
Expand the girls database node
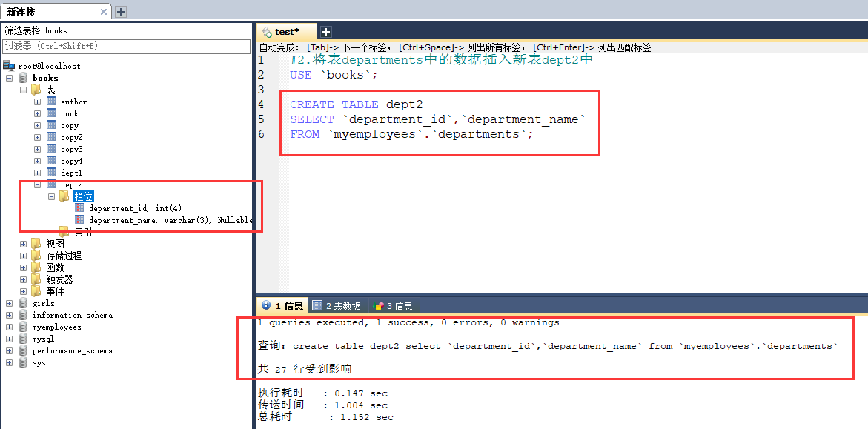point(10,303)
